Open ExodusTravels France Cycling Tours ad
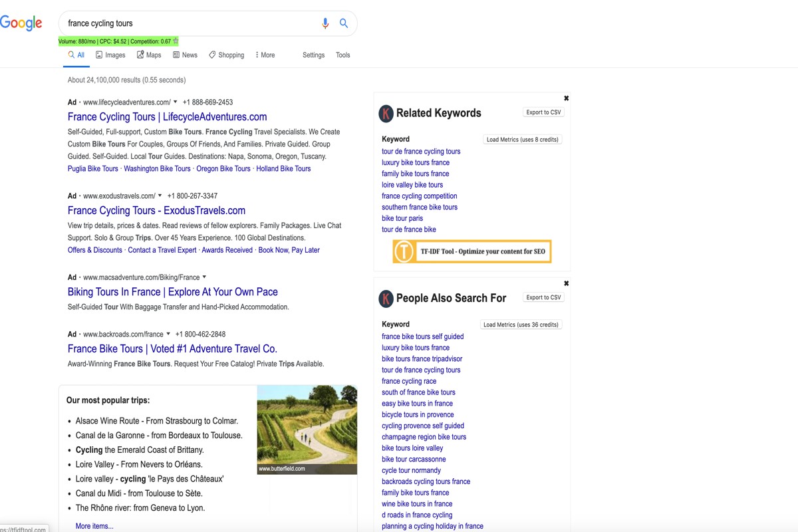The width and height of the screenshot is (798, 532). (156, 211)
